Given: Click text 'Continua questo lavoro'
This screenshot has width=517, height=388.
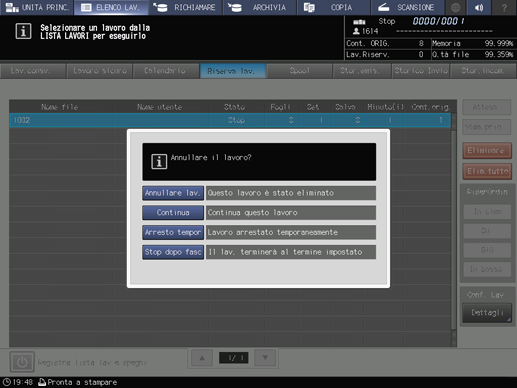Looking at the screenshot, I should pyautogui.click(x=252, y=213).
